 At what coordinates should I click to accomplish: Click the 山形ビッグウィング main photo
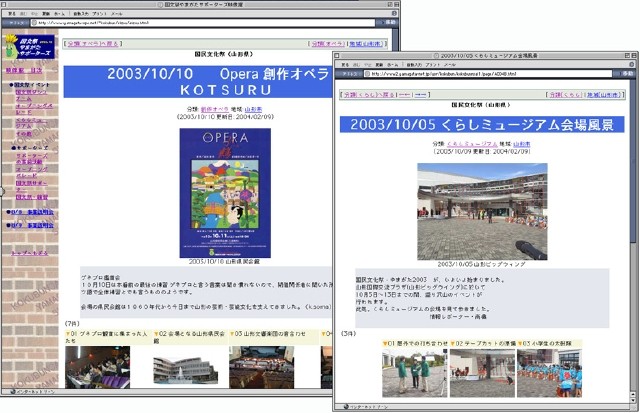pyautogui.click(x=482, y=211)
